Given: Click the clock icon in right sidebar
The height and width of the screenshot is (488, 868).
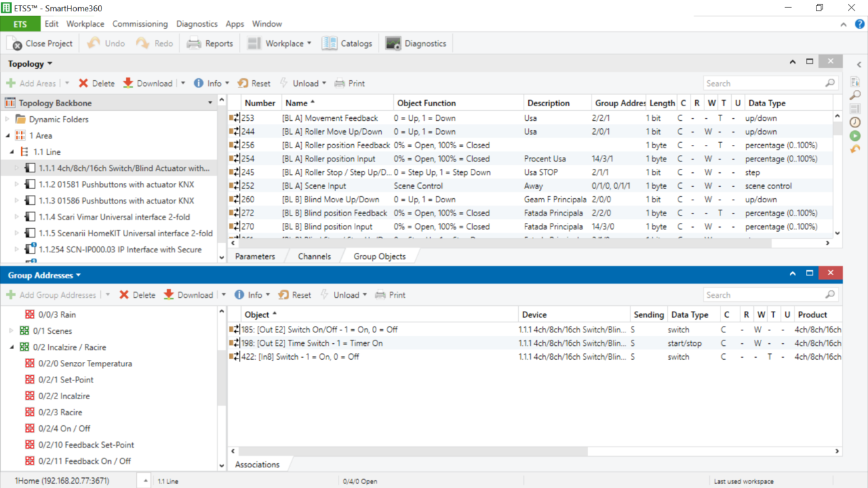Looking at the screenshot, I should [x=855, y=122].
